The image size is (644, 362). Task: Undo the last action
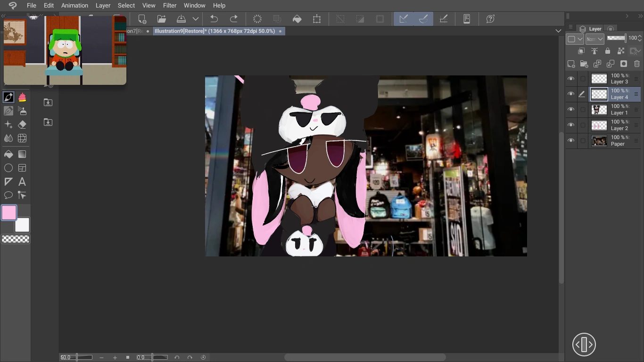click(214, 19)
